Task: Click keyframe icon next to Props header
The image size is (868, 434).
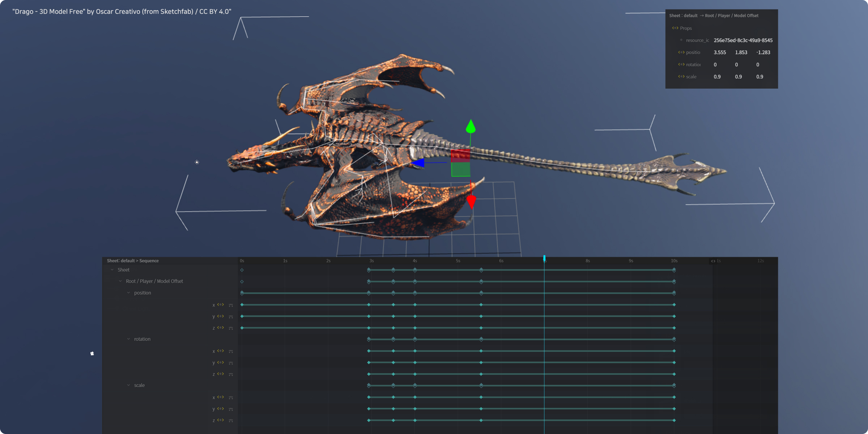Action: pyautogui.click(x=675, y=28)
